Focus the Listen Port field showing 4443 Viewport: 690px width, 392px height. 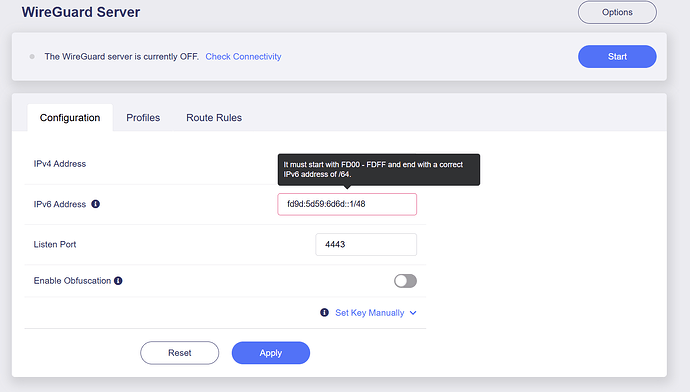366,245
